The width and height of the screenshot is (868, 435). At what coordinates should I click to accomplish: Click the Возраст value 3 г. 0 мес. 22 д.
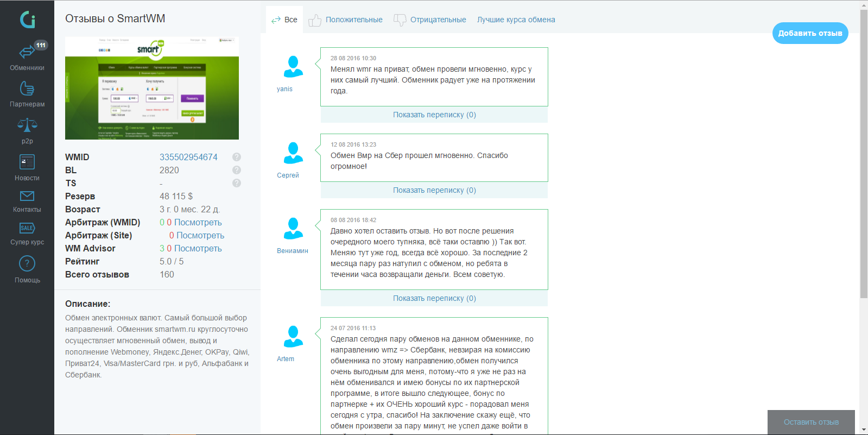pos(189,209)
